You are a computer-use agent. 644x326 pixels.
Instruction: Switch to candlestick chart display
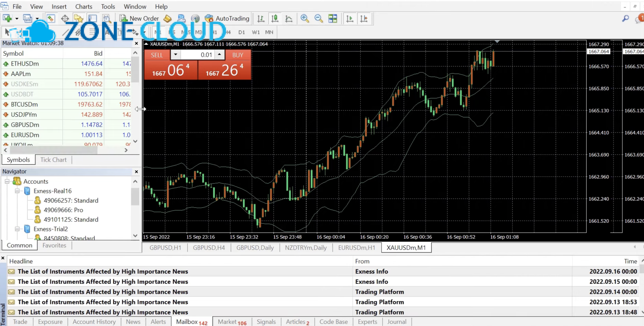(275, 18)
